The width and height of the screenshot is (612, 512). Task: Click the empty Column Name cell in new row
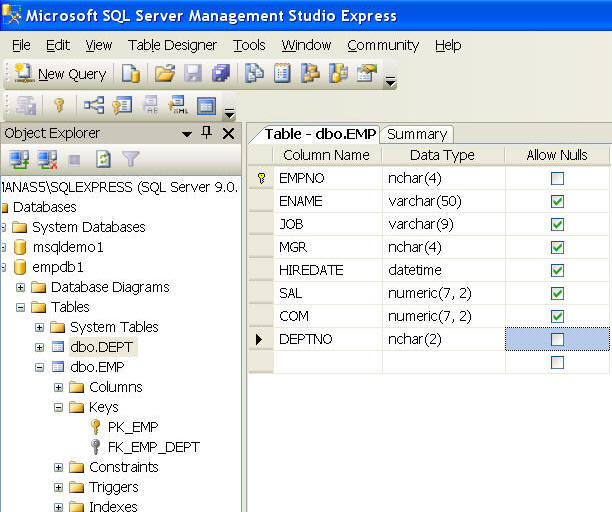(328, 362)
